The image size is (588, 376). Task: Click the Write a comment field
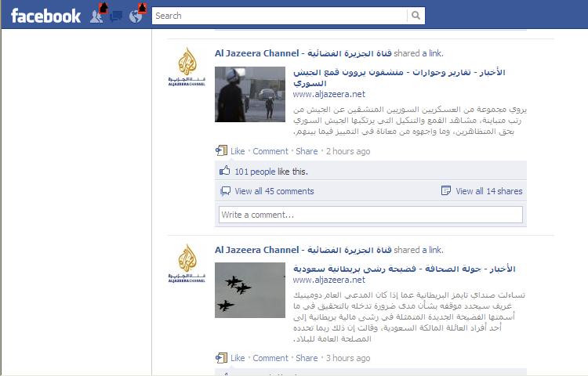tap(371, 215)
